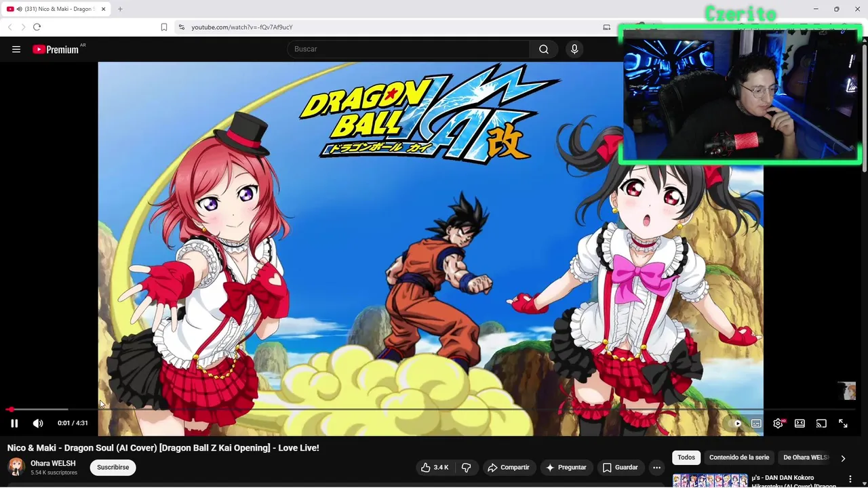Image resolution: width=868 pixels, height=488 pixels.
Task: Select Contenido de la serie chip
Action: [x=739, y=457]
